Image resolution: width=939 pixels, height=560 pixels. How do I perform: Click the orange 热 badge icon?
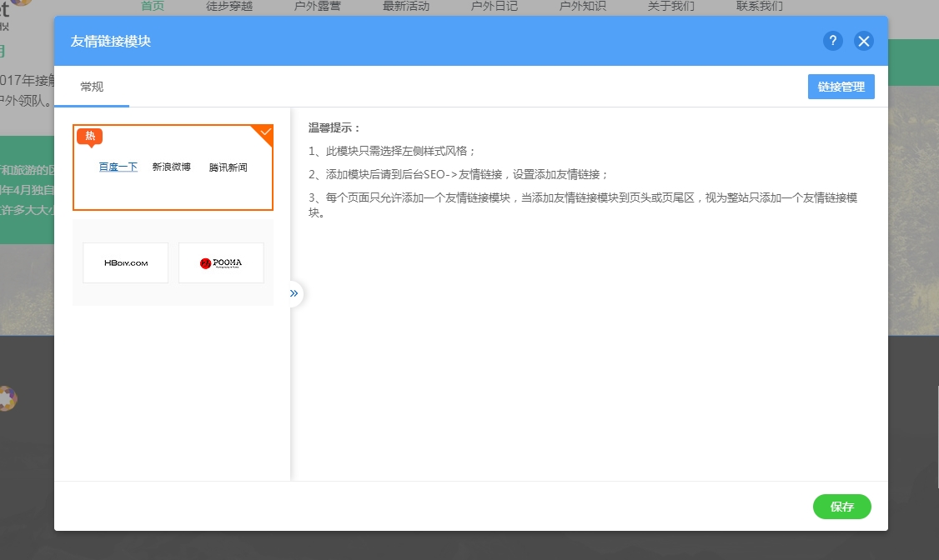[x=90, y=137]
